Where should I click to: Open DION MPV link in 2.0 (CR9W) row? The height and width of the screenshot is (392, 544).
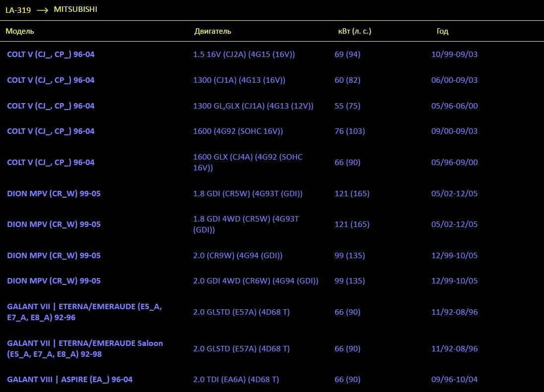[x=54, y=255]
